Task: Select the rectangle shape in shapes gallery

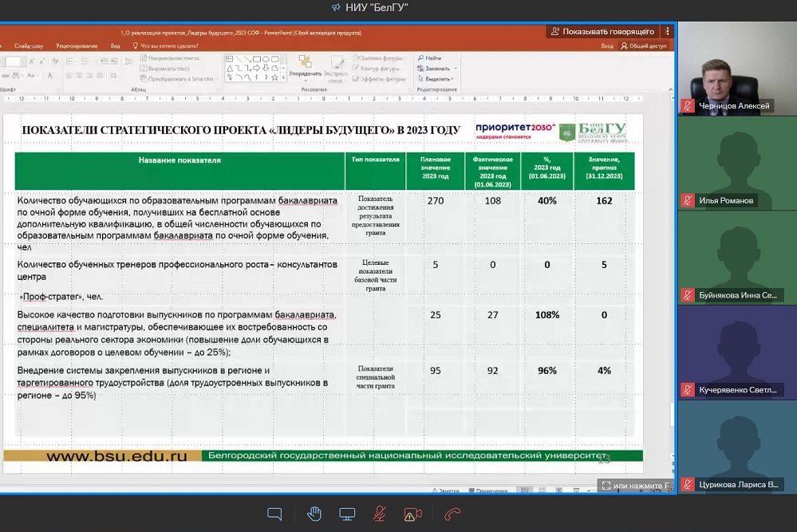Action: click(257, 59)
